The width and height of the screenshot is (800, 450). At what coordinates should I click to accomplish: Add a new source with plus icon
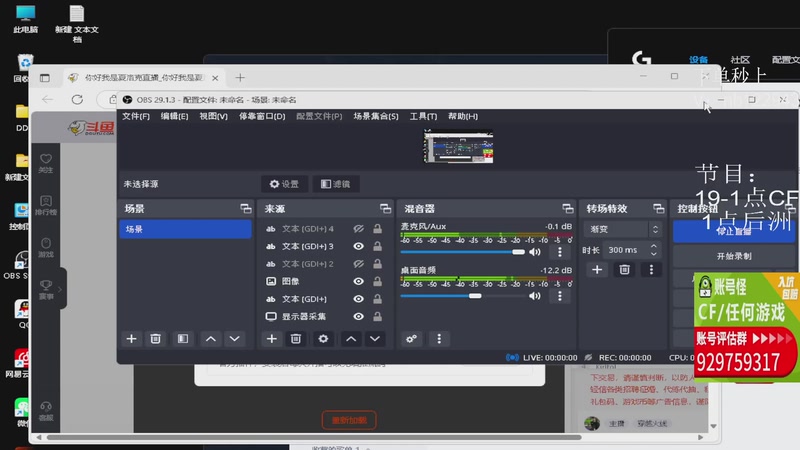[x=271, y=339]
